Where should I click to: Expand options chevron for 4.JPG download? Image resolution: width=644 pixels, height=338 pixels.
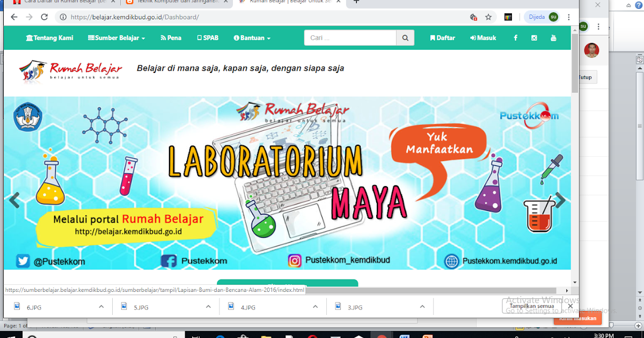[x=316, y=307]
